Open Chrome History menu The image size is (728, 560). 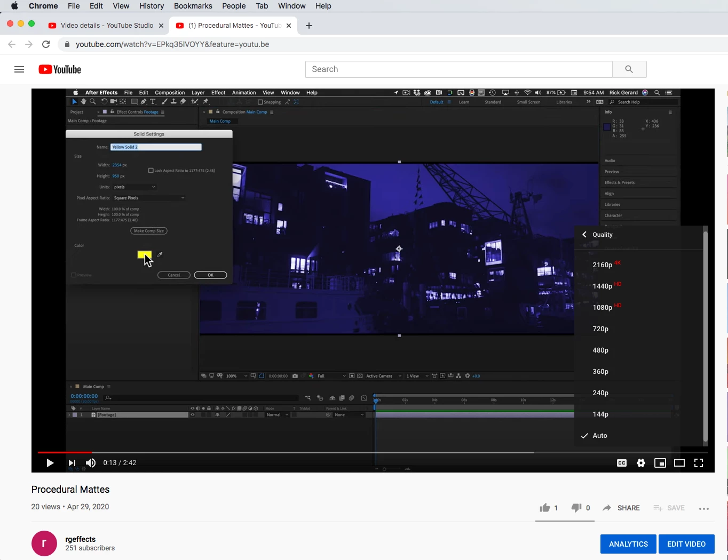(x=152, y=6)
